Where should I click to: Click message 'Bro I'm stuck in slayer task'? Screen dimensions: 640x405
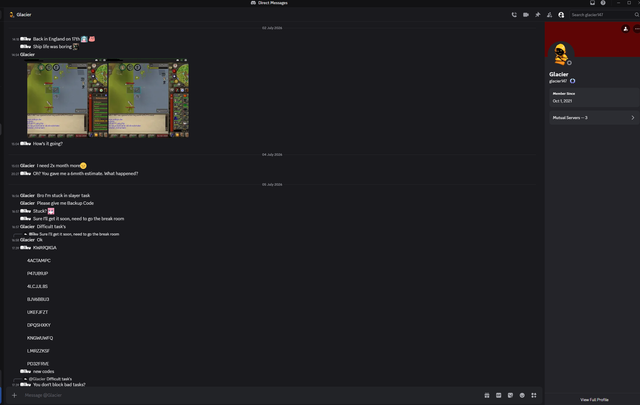(63, 196)
